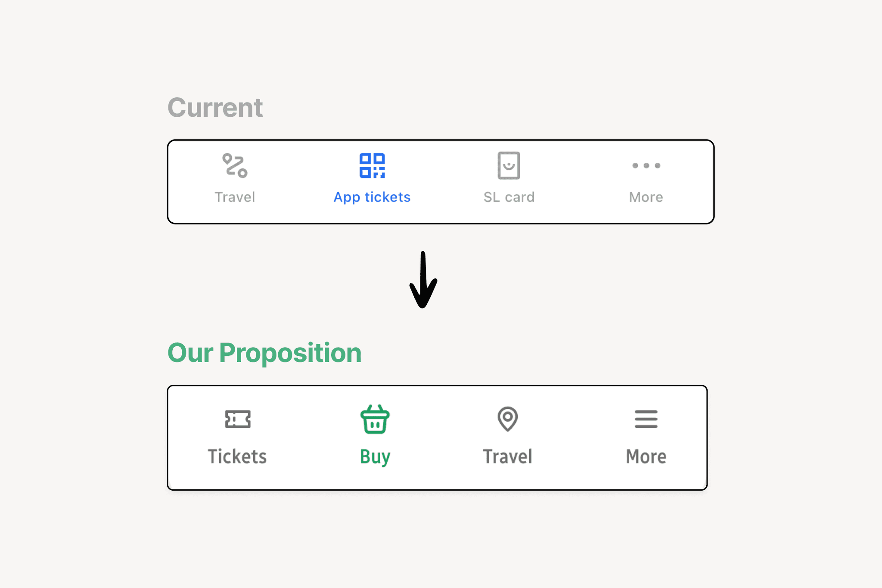
Task: Select the blue QR code icon
Action: 372,165
